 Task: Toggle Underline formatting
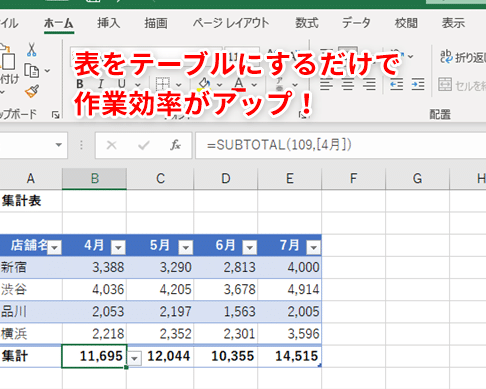(122, 84)
